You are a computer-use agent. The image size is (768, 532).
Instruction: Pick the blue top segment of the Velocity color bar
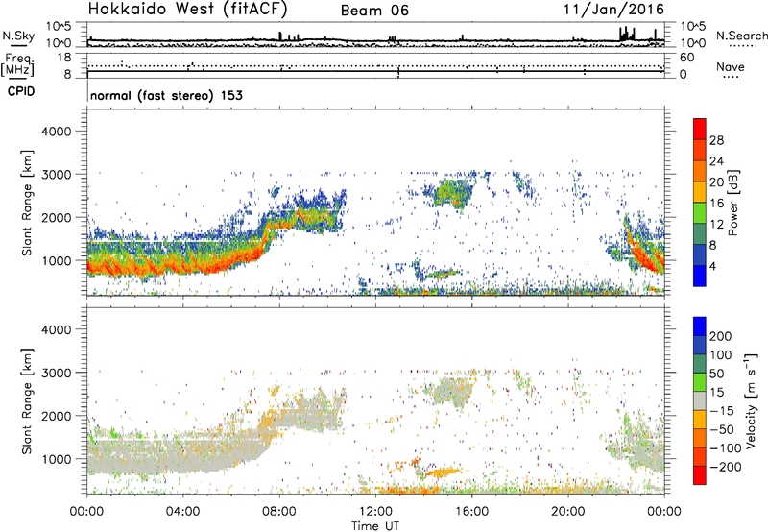coord(700,326)
